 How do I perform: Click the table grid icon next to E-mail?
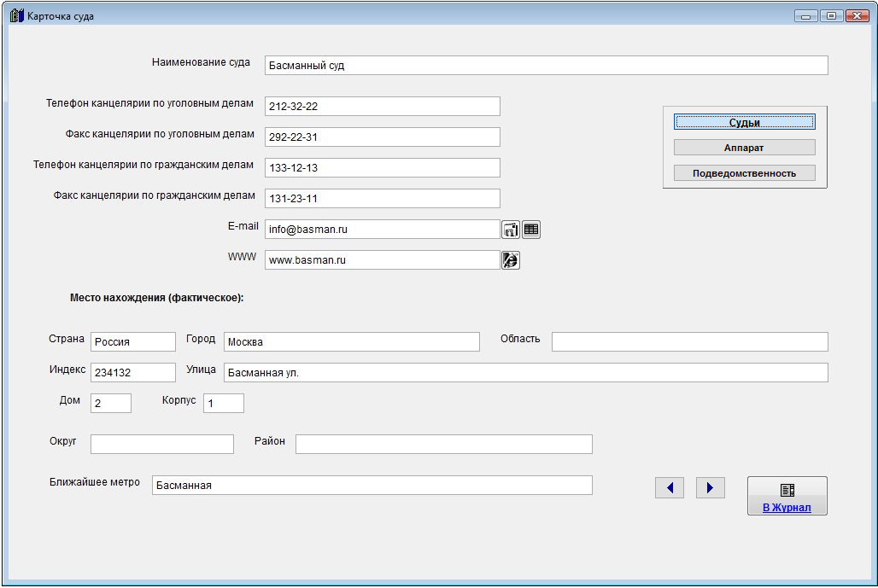click(531, 230)
